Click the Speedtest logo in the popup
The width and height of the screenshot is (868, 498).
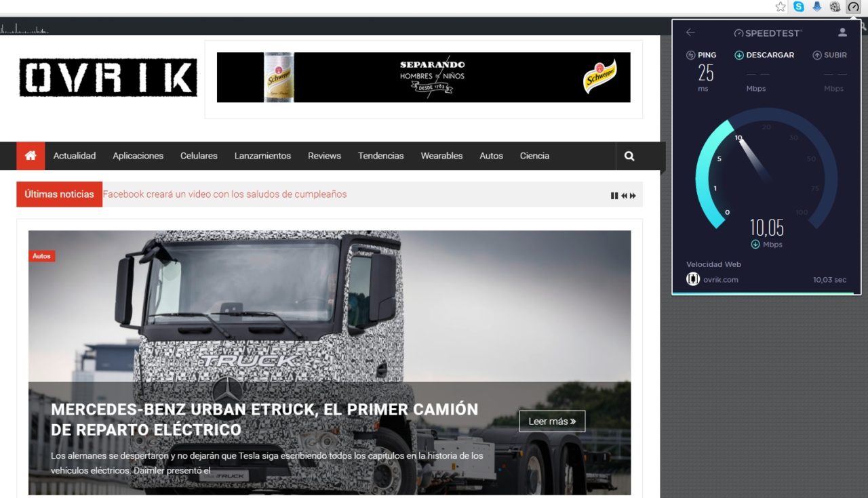click(x=767, y=33)
